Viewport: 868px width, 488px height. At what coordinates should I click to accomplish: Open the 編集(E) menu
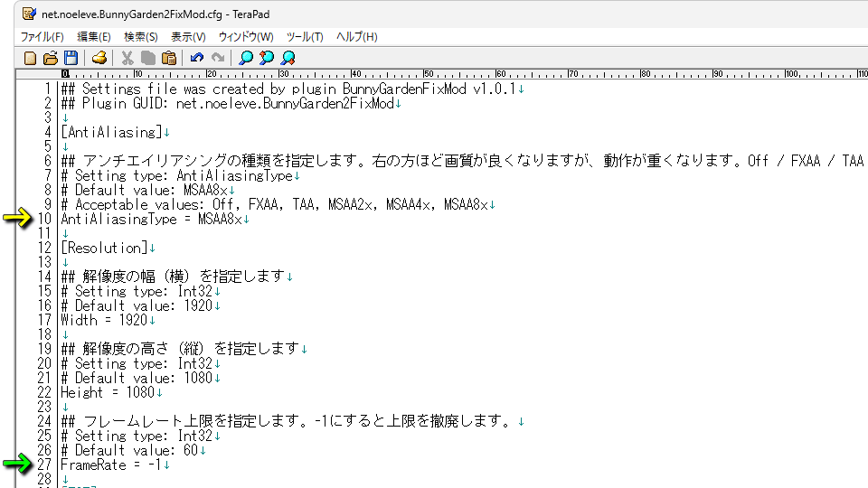point(94,37)
